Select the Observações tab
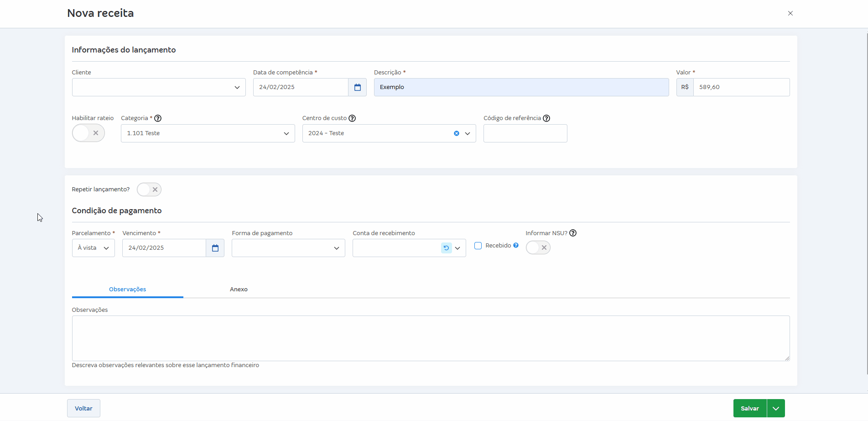Screen dimensions: 868x421 coord(127,289)
